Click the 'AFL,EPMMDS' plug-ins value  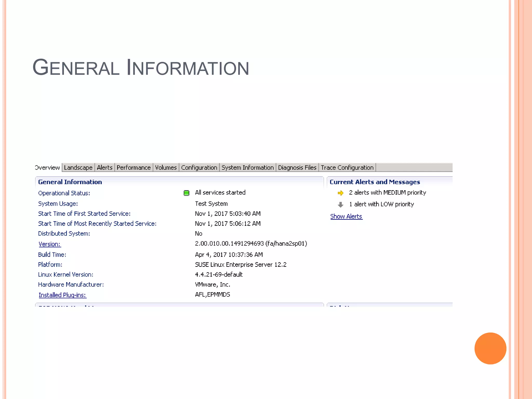212,295
